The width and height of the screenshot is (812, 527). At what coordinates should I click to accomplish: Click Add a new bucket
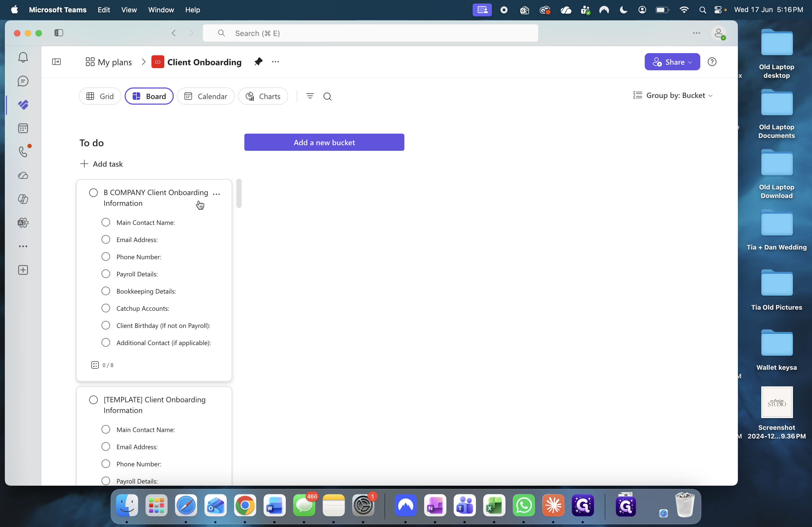[x=324, y=142]
